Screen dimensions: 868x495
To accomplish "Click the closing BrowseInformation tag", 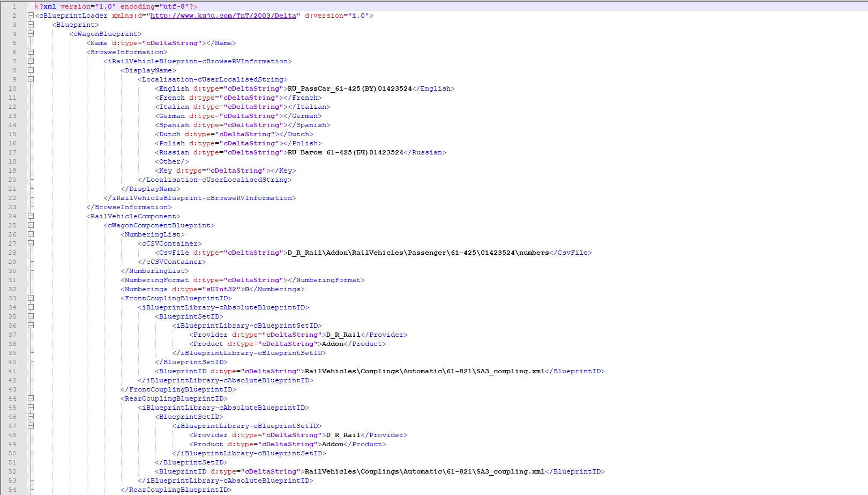I will point(129,207).
